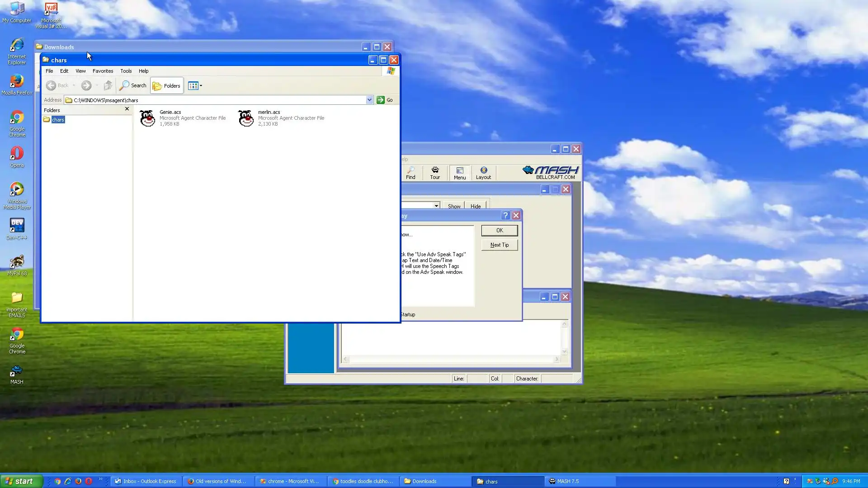Click the Search toolbar button
This screenshot has height=488, width=868.
tap(133, 85)
